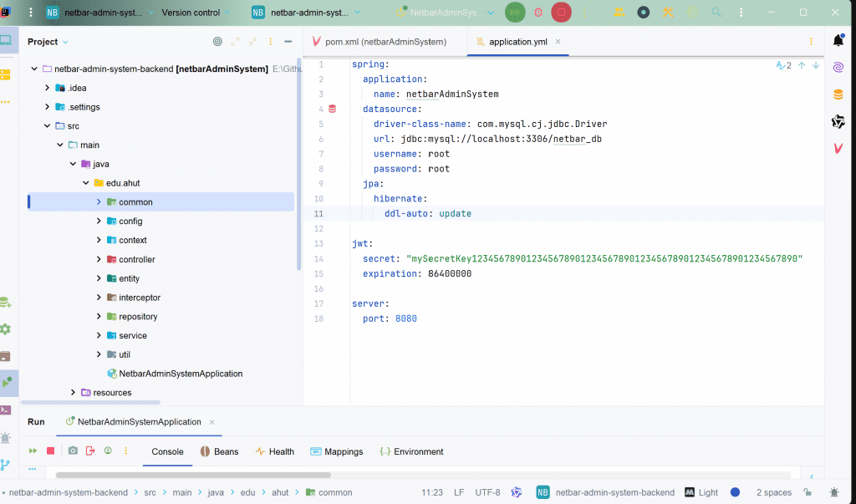The width and height of the screenshot is (856, 504).
Task: Click the Select Opened File target icon
Action: point(217,41)
